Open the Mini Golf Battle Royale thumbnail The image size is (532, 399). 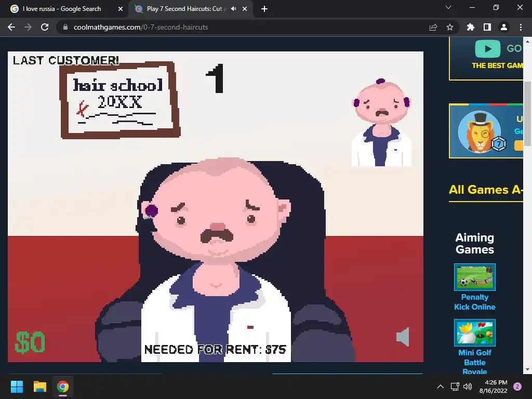475,332
